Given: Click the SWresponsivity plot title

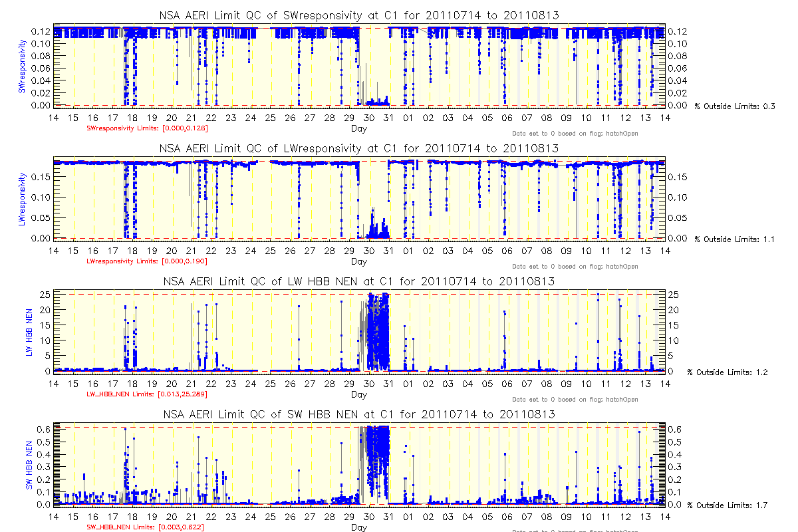Looking at the screenshot, I should tap(358, 15).
